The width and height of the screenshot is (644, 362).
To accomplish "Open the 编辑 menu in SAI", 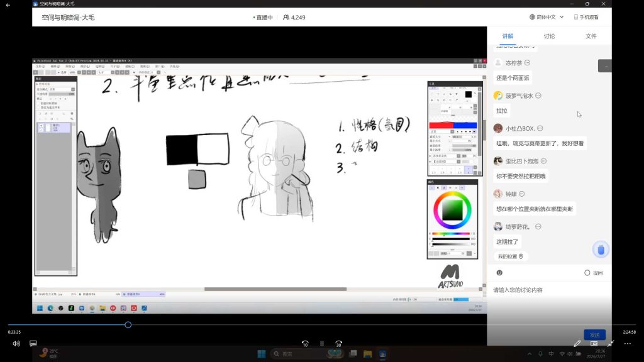I will 55,67.
